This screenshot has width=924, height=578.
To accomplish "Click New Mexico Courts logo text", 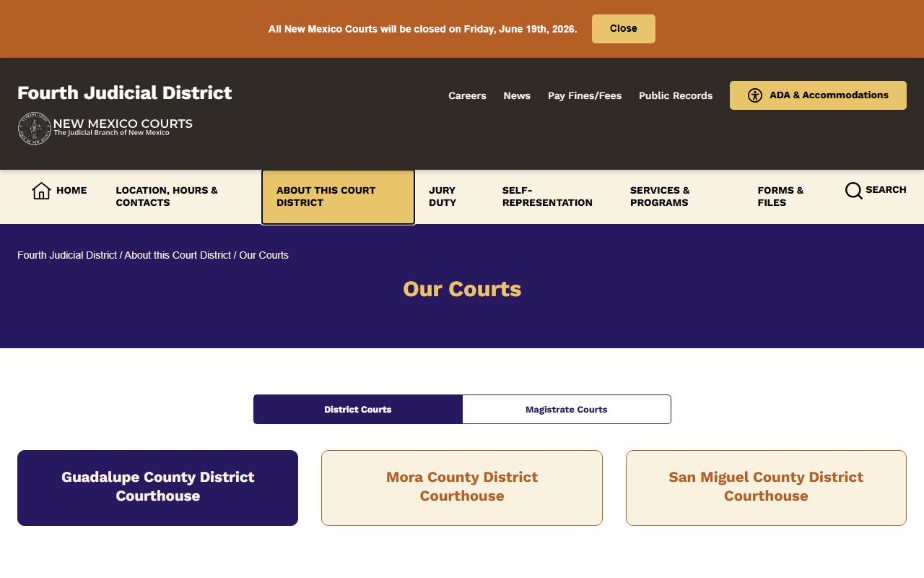I will [x=123, y=127].
